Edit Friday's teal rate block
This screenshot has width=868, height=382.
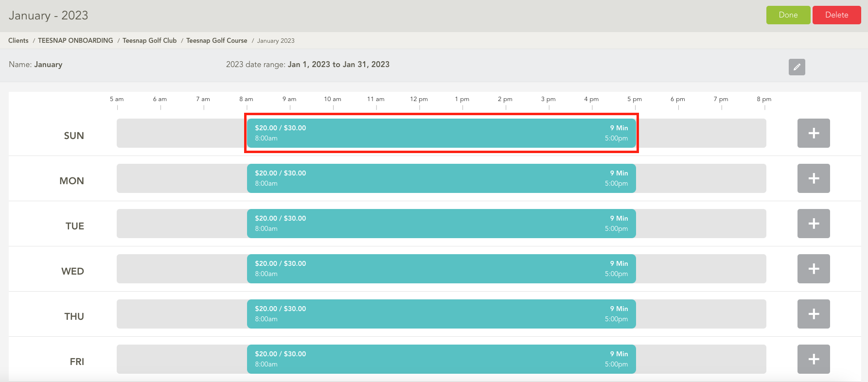click(441, 359)
